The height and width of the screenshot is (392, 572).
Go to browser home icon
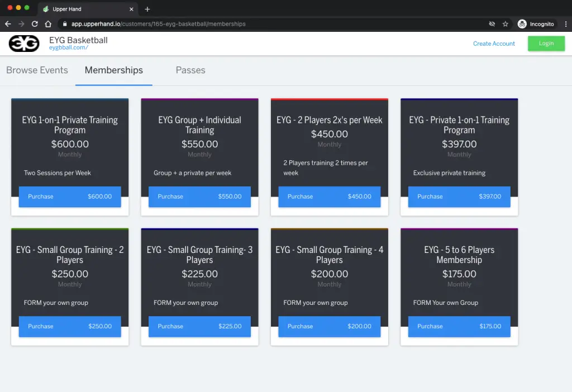[48, 23]
